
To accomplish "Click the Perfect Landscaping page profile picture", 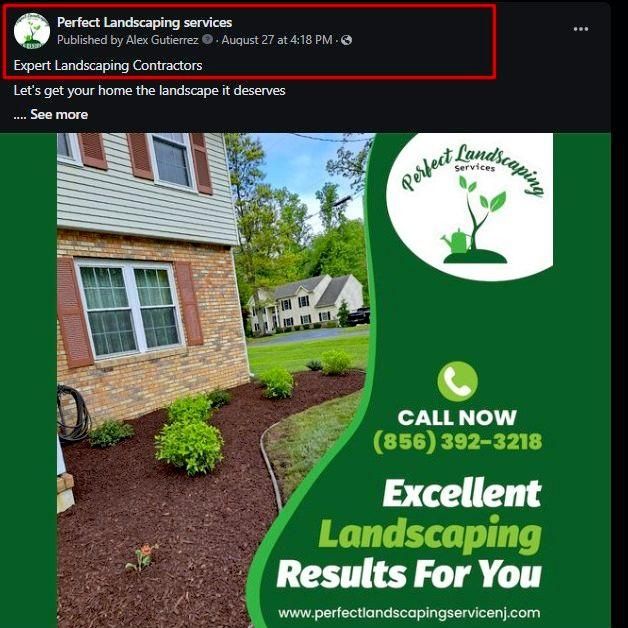I will (32, 31).
